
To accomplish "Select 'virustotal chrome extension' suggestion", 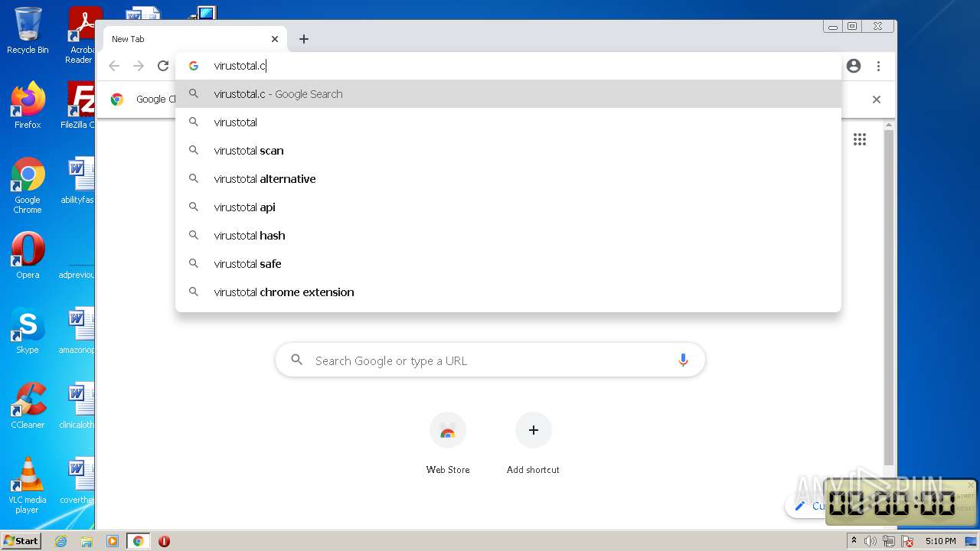I will pyautogui.click(x=508, y=292).
